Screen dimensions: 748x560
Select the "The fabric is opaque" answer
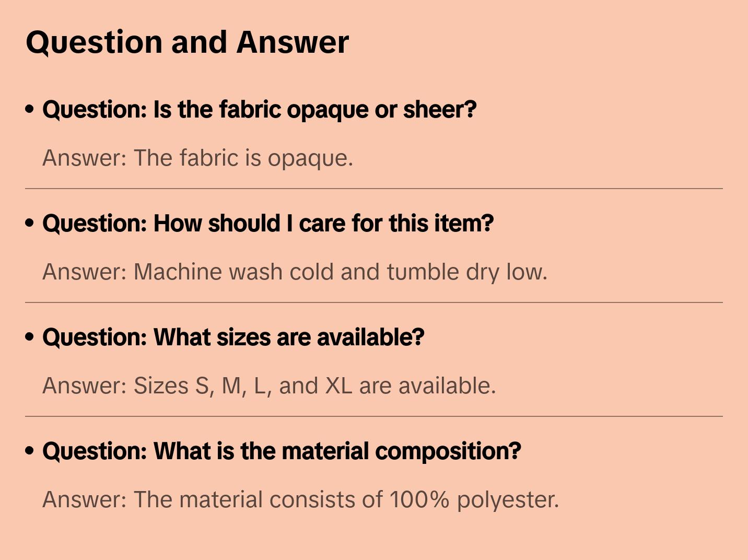(x=197, y=158)
